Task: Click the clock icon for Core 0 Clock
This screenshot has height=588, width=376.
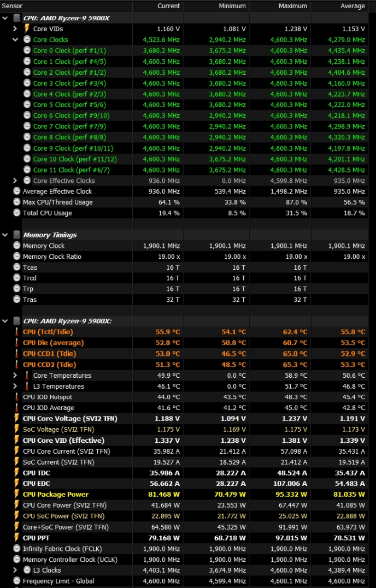Action: 27,50
